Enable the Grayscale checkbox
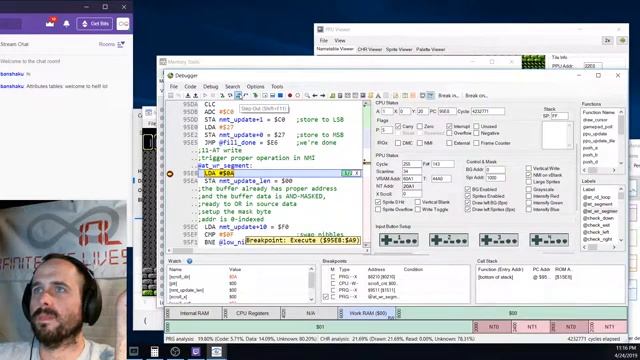 (x=529, y=189)
